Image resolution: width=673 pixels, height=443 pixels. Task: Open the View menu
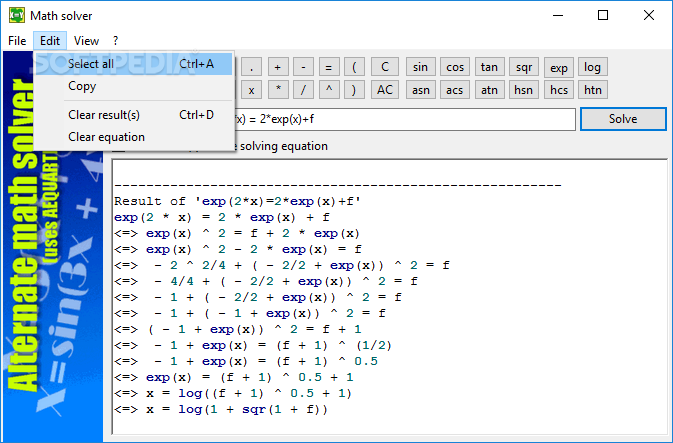click(x=86, y=41)
